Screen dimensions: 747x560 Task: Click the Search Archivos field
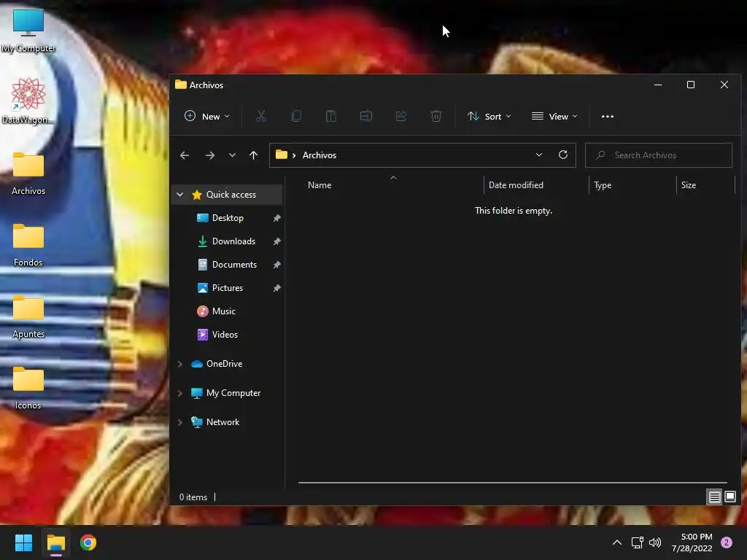point(659,155)
